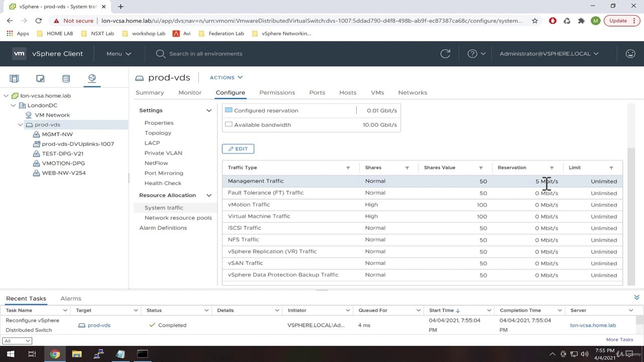Image resolution: width=644 pixels, height=362 pixels.
Task: Open the All tasks filter dropdown
Action: (x=17, y=341)
